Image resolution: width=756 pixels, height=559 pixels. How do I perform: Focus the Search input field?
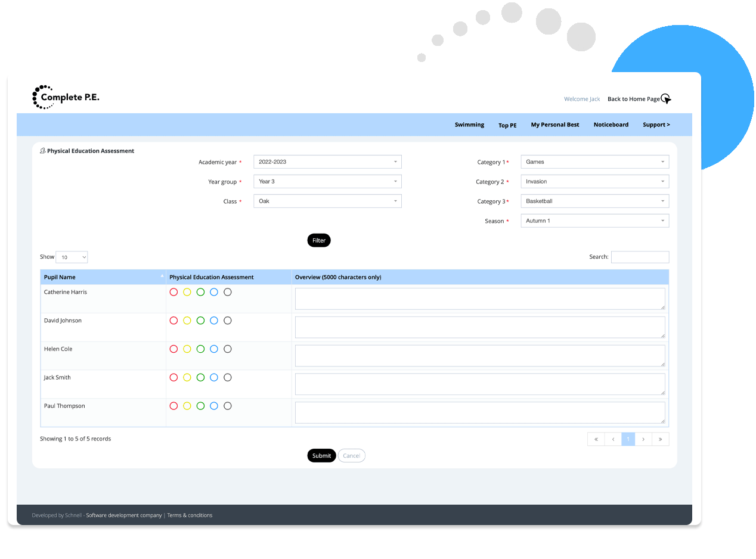[x=640, y=257]
